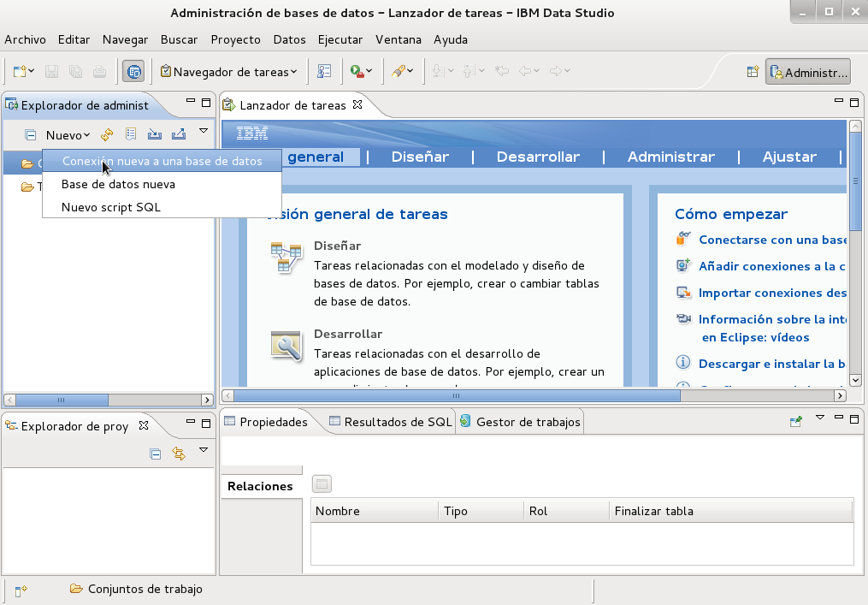
Task: Choose Base de datos nueva from menu
Action: (162, 185)
